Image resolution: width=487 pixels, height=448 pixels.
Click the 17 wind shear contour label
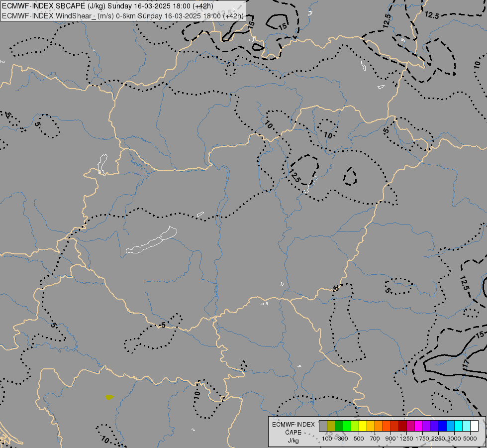click(466, 364)
